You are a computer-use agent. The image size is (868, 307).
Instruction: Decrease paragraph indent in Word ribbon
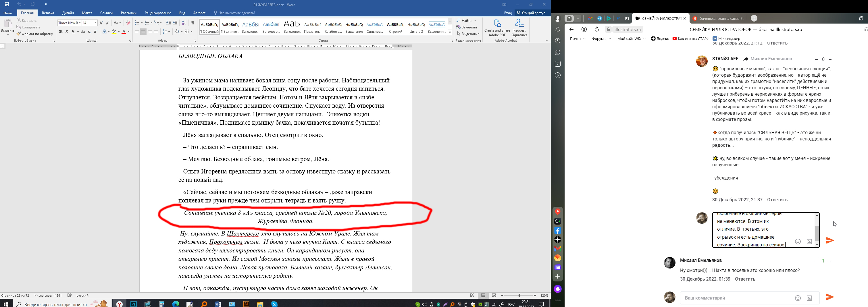(x=168, y=23)
